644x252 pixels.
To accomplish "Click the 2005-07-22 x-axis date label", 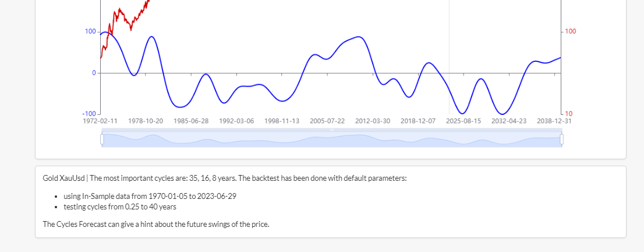I will point(327,121).
